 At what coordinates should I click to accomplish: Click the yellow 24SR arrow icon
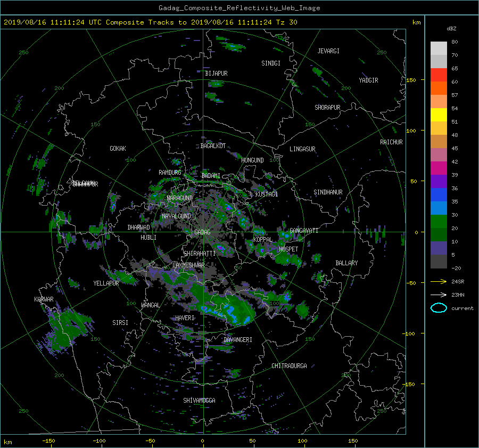tap(439, 281)
